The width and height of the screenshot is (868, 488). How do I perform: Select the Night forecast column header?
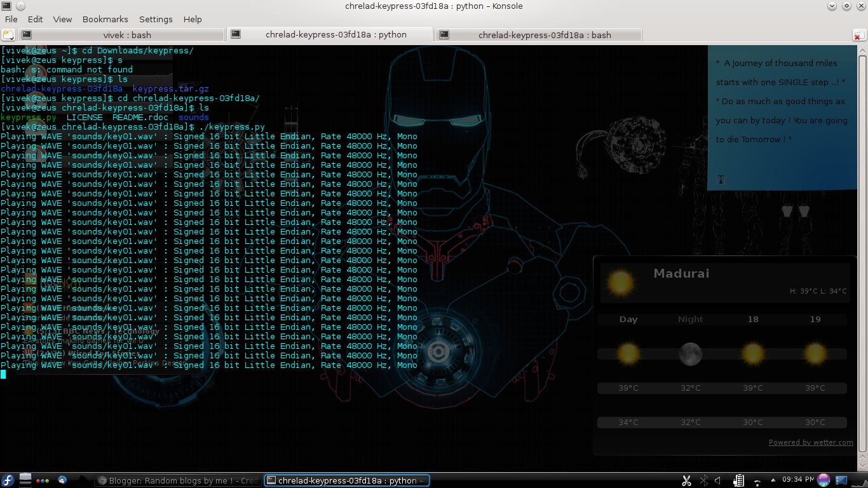click(690, 320)
